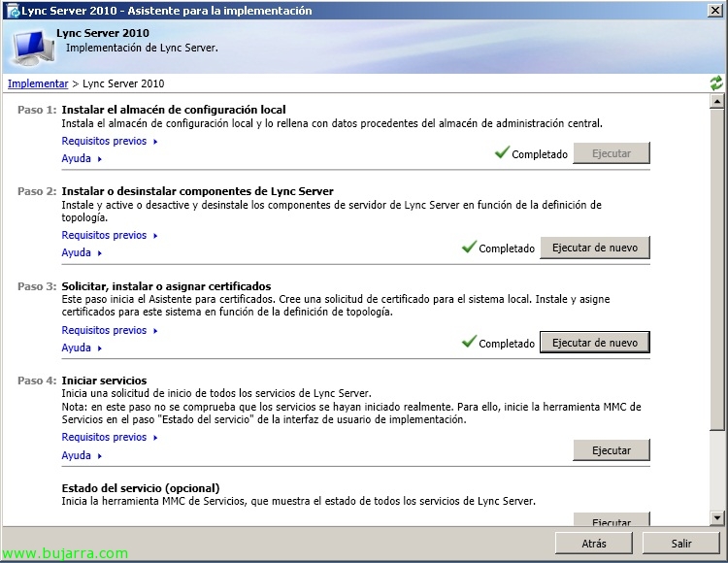Image resolution: width=728 pixels, height=563 pixels.
Task: Go back with the Atrás button
Action: (594, 543)
